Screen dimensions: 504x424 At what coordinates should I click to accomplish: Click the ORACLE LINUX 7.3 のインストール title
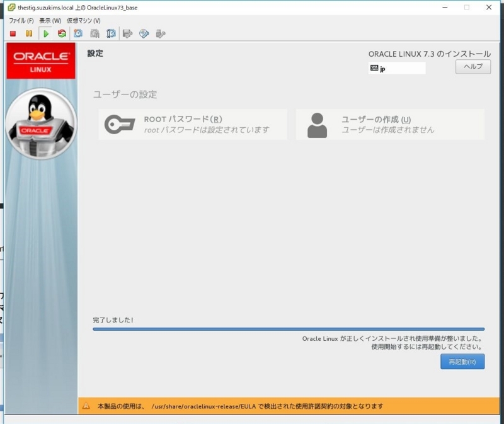click(430, 54)
